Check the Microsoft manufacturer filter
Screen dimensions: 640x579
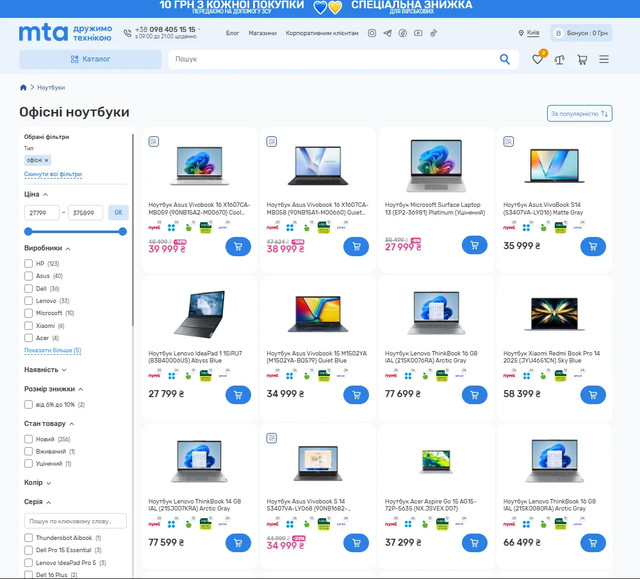[28, 313]
